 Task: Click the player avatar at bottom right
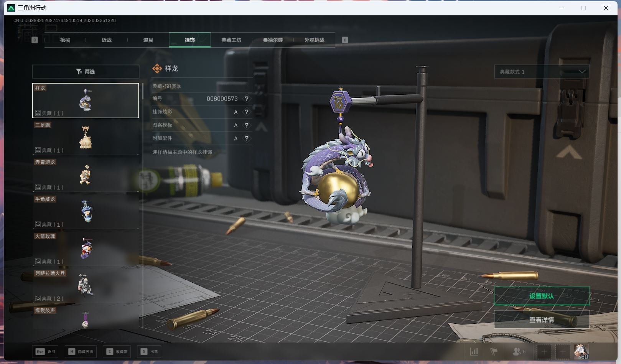coord(581,351)
